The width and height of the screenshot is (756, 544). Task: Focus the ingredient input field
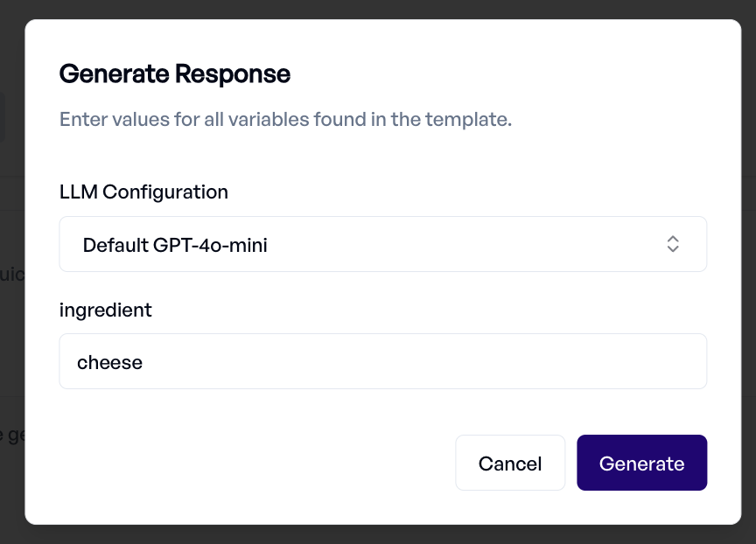tap(383, 361)
